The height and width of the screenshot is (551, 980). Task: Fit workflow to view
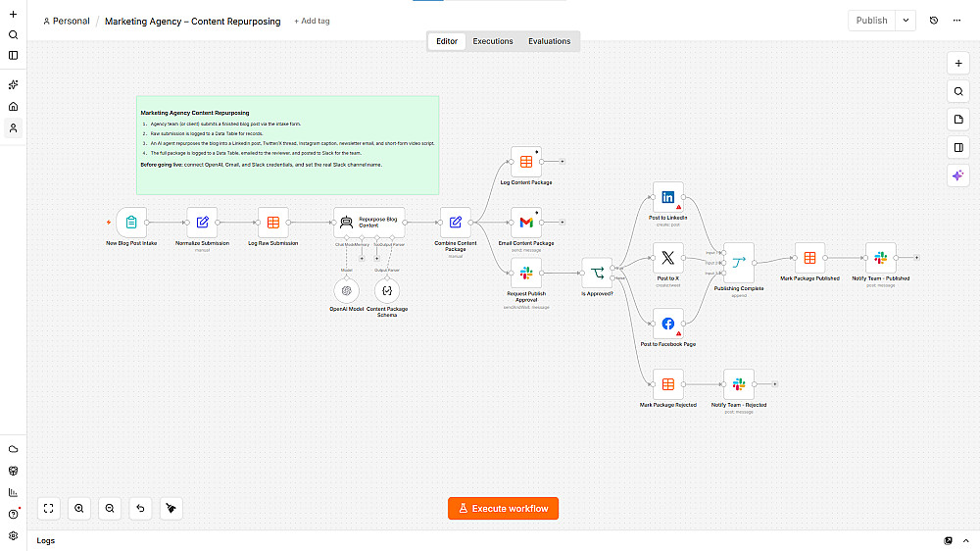(x=49, y=509)
